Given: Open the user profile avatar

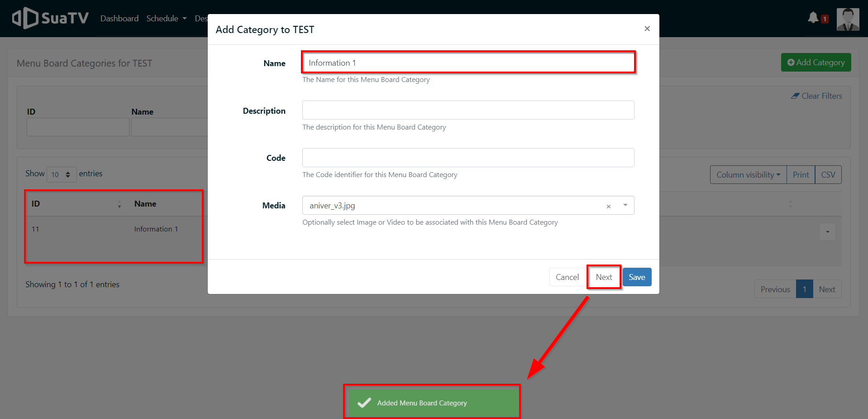Looking at the screenshot, I should pos(848,19).
